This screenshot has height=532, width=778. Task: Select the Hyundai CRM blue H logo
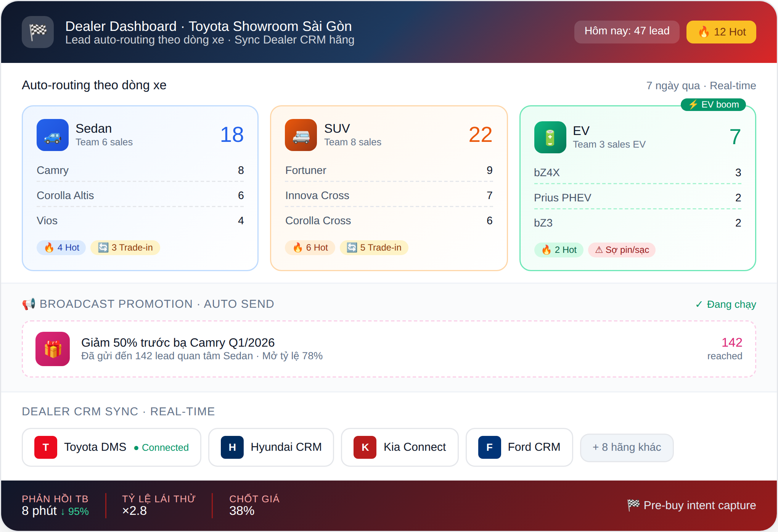pyautogui.click(x=232, y=447)
